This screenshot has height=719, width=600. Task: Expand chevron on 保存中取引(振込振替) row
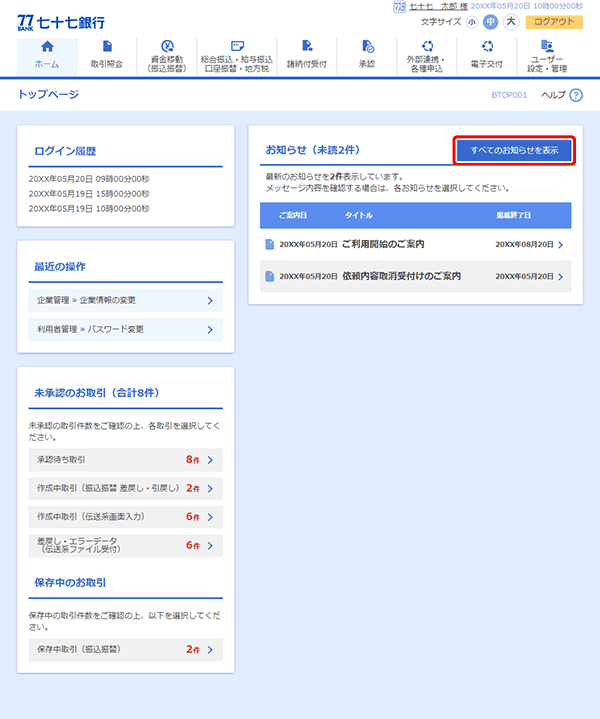[210, 650]
